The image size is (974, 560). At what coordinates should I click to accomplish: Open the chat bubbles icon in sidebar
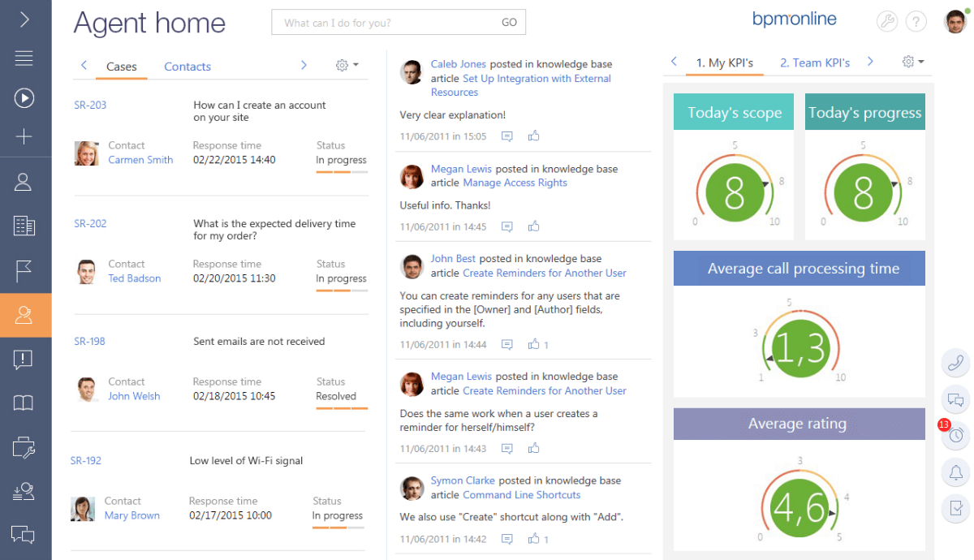(x=24, y=534)
